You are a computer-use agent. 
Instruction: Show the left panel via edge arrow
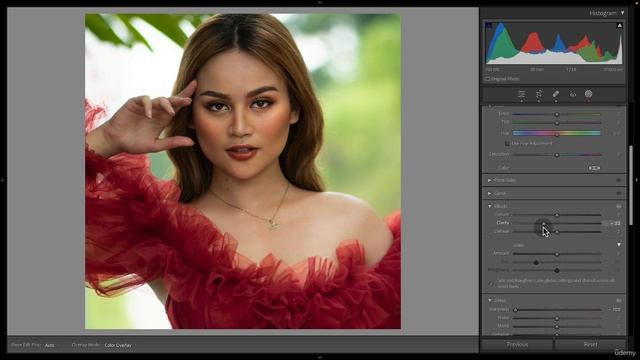(3, 180)
